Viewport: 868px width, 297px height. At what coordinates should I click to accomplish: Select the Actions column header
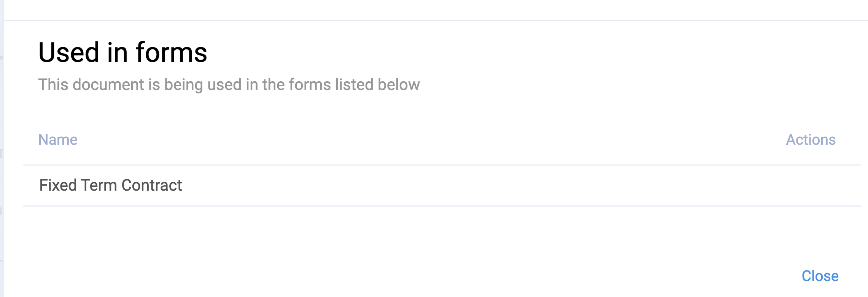pos(811,140)
